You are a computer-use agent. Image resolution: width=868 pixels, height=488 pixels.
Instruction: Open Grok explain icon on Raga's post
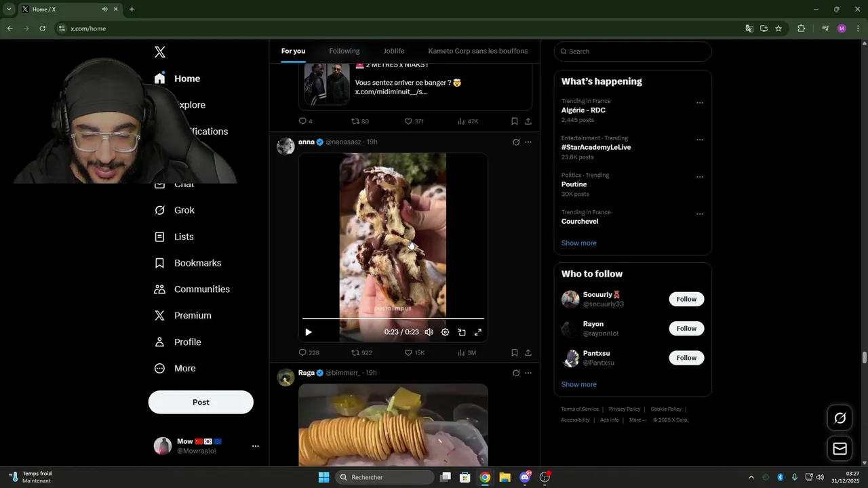pos(516,373)
